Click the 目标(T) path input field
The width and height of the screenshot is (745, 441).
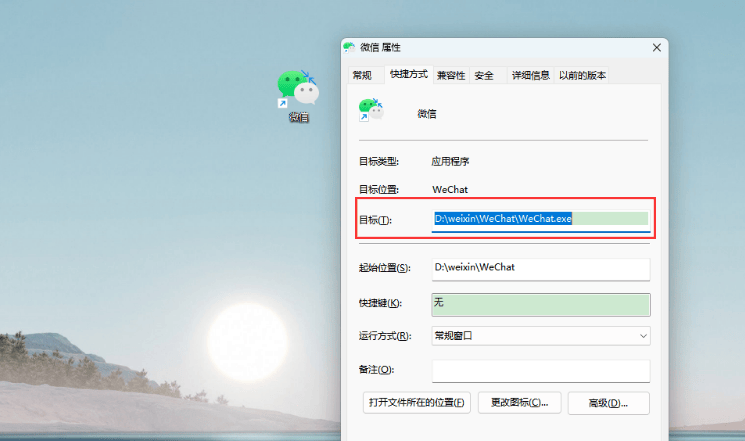(x=541, y=220)
